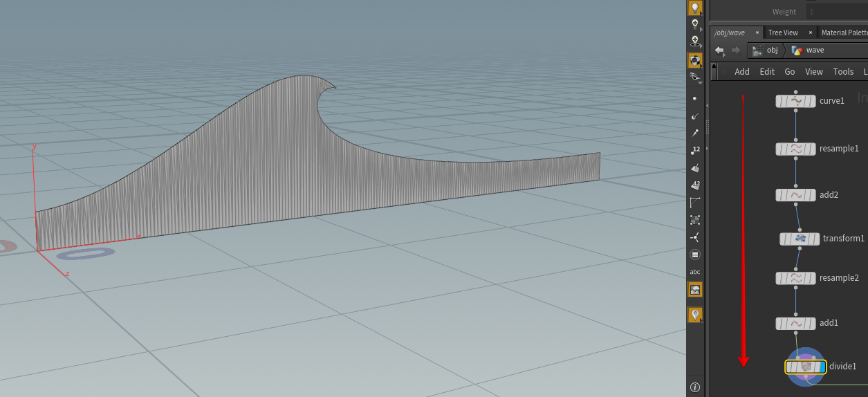
Task: Open the Go menu in network editor
Action: [790, 71]
